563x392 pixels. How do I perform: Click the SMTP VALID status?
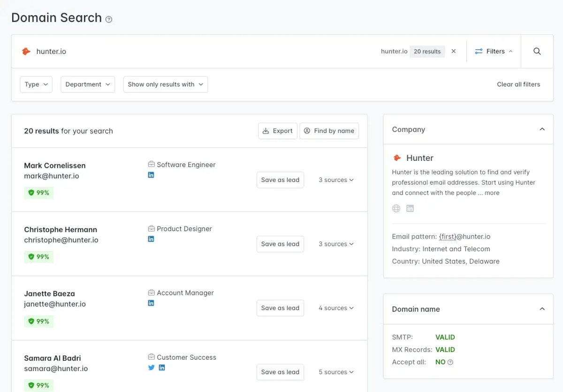click(445, 337)
